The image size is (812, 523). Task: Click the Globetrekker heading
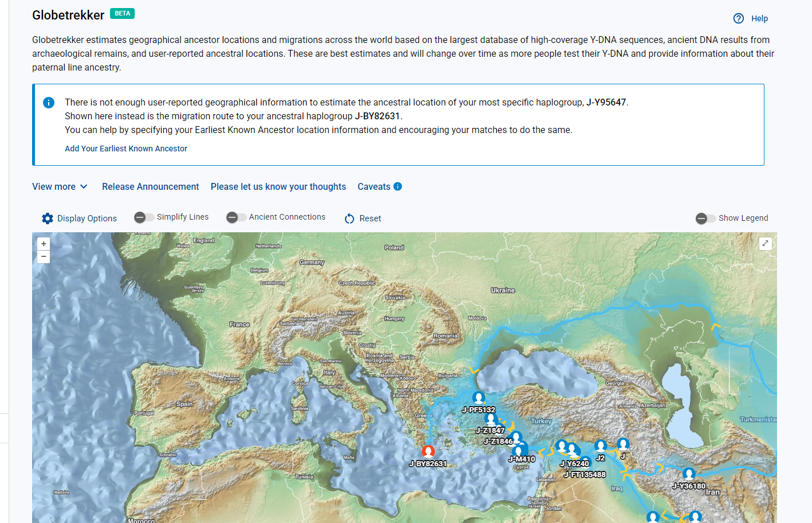point(68,15)
